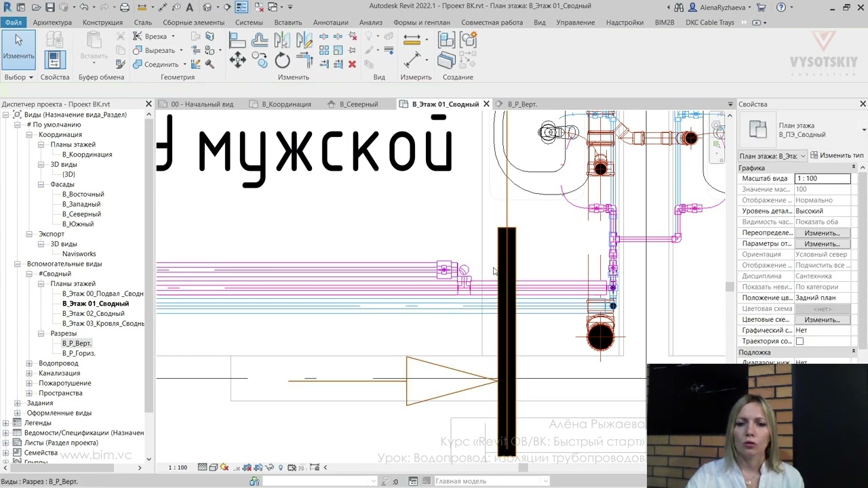Click Изменить button for Цветовые схемы
The height and width of the screenshot is (488, 868).
coord(822,320)
